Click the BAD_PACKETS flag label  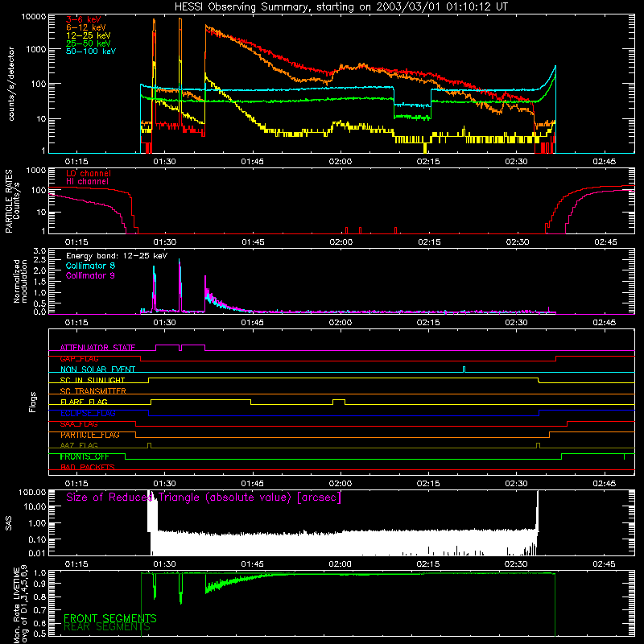pos(88,468)
